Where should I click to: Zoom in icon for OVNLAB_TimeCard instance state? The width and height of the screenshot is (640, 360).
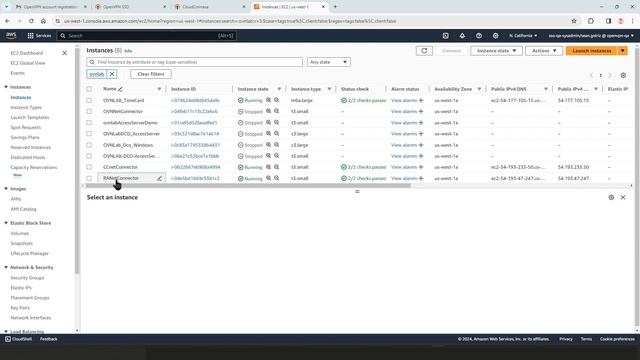[x=269, y=100]
